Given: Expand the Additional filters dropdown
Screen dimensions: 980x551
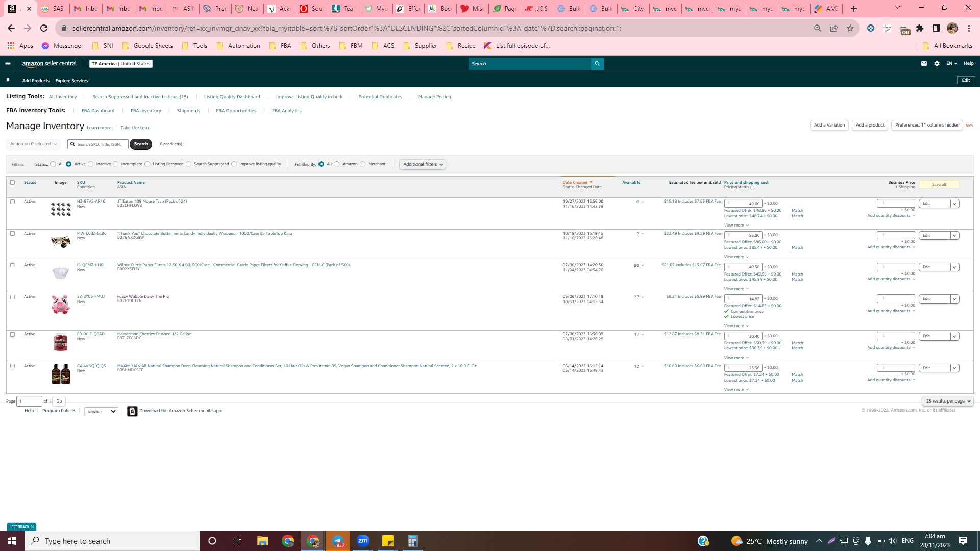Looking at the screenshot, I should coord(423,164).
